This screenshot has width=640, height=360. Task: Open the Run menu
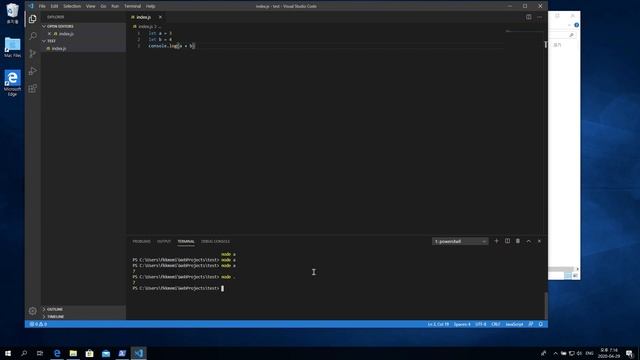[x=115, y=6]
